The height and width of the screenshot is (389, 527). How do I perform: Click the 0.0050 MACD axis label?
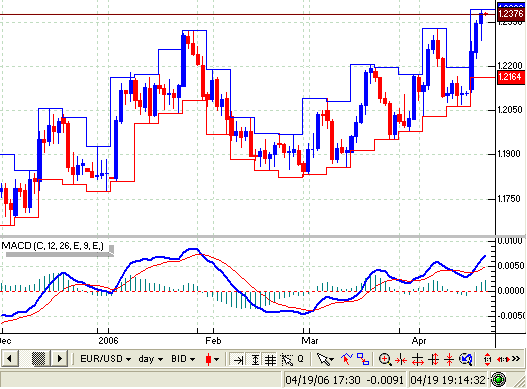click(511, 266)
